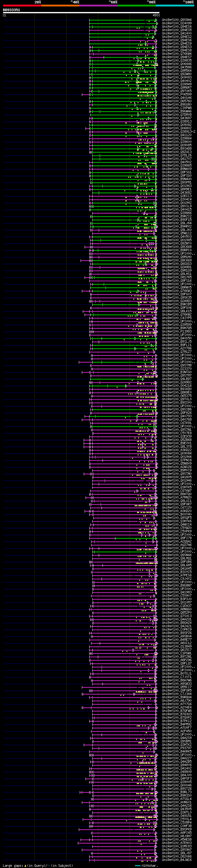Select the UniRef100_Q8LJ87 label

tap(177, 853)
